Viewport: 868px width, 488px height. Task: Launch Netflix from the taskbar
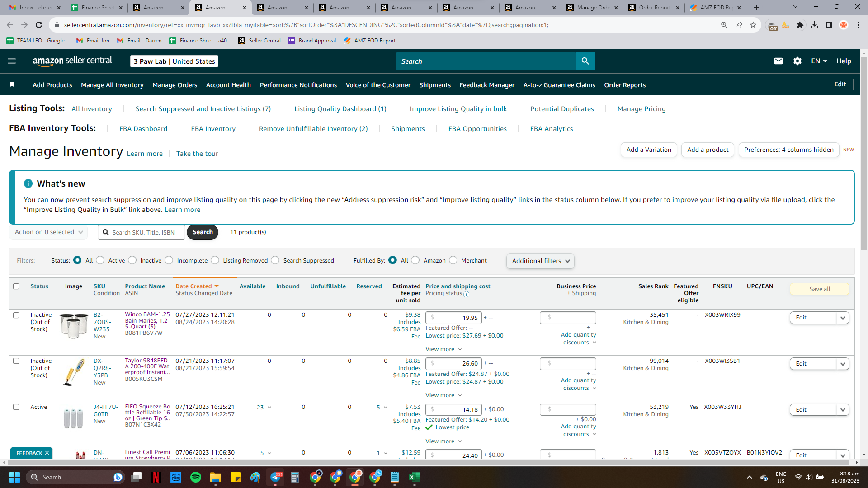pyautogui.click(x=156, y=477)
